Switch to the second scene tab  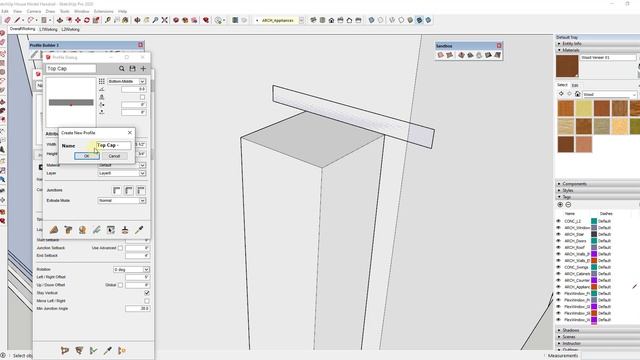(x=48, y=29)
